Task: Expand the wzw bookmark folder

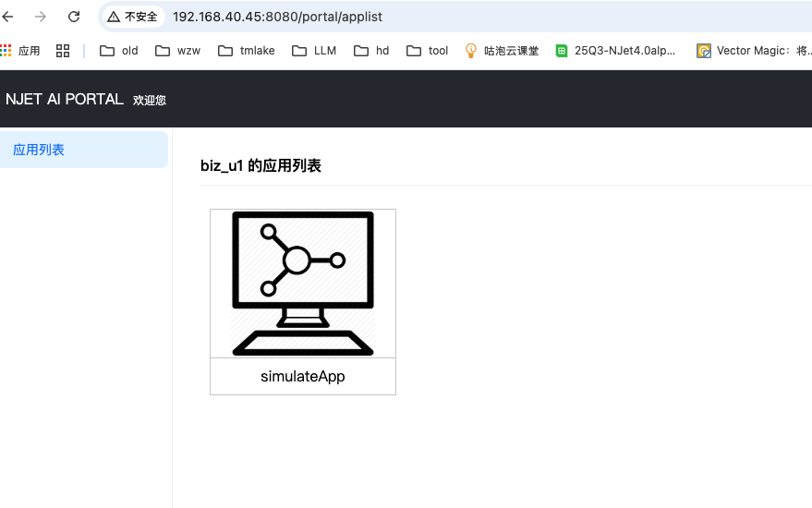Action: coord(177,51)
